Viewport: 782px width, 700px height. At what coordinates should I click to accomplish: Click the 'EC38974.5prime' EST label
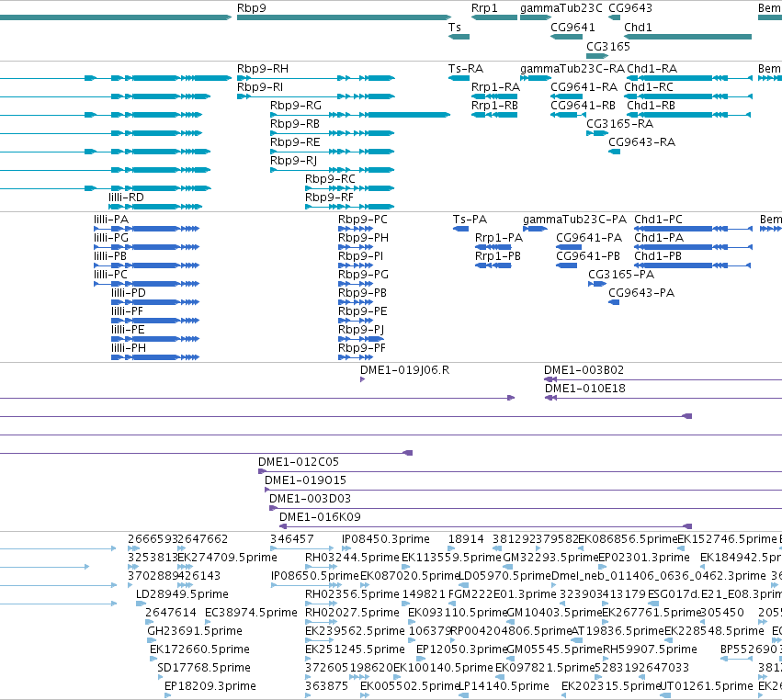(x=251, y=613)
